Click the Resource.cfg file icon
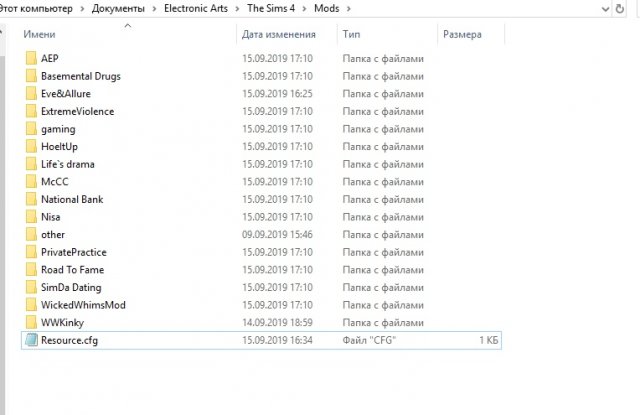 [x=31, y=340]
